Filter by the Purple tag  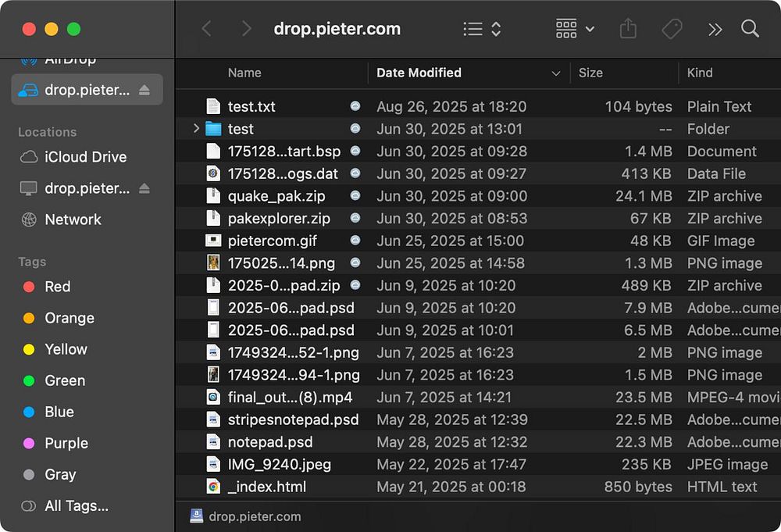click(55, 444)
